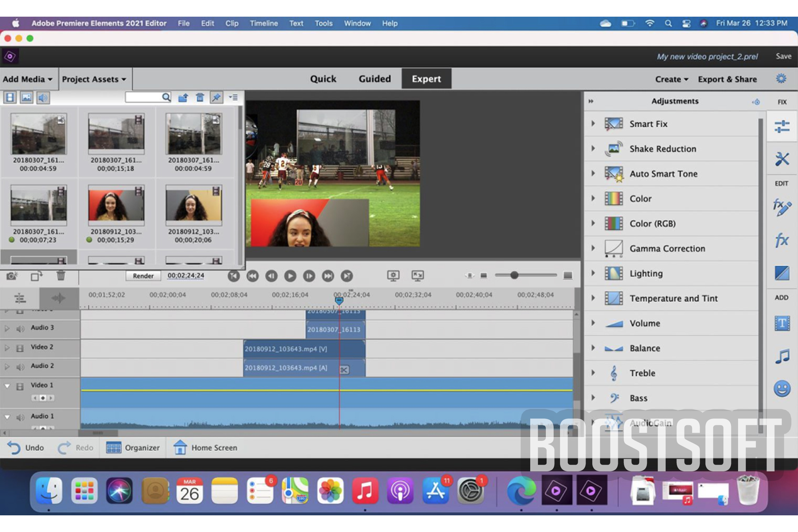Toggle video files filter in Project Assets

click(x=10, y=98)
